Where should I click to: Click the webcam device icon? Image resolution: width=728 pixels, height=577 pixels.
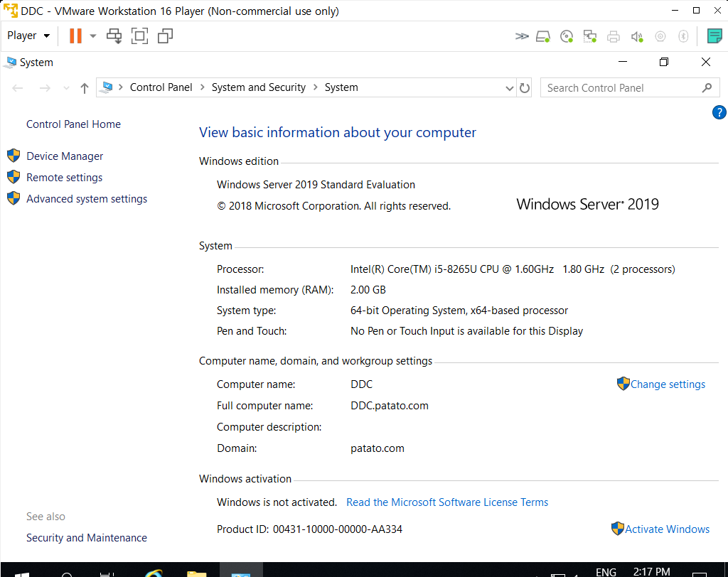660,36
